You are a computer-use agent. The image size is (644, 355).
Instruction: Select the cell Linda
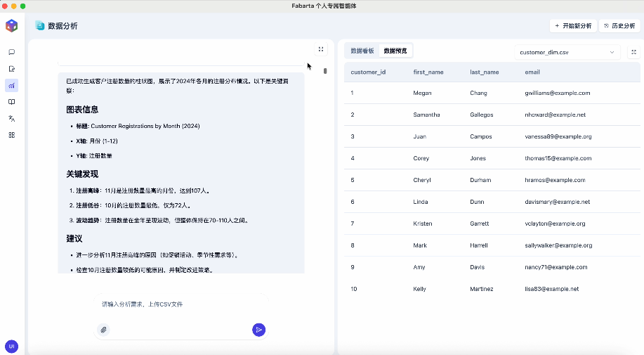point(421,202)
